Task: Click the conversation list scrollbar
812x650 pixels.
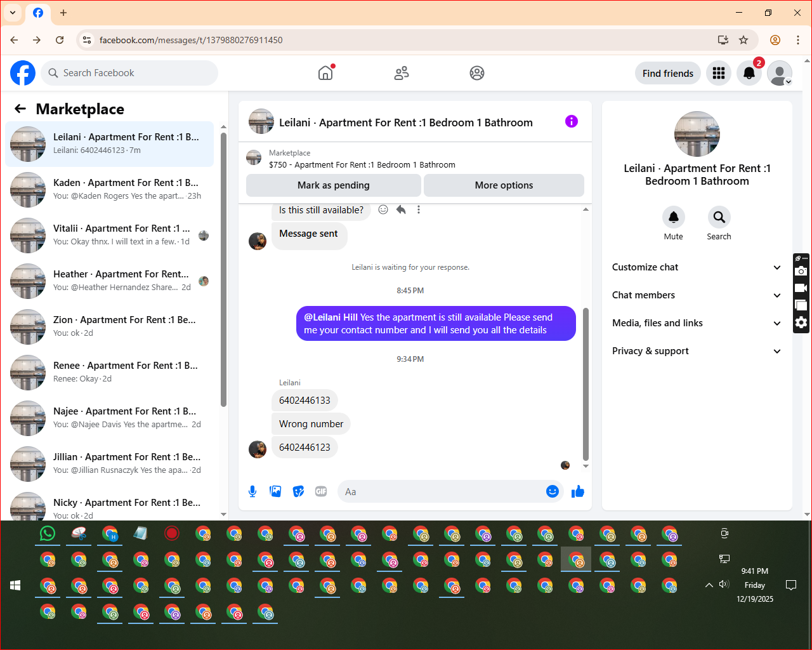Action: click(x=223, y=270)
